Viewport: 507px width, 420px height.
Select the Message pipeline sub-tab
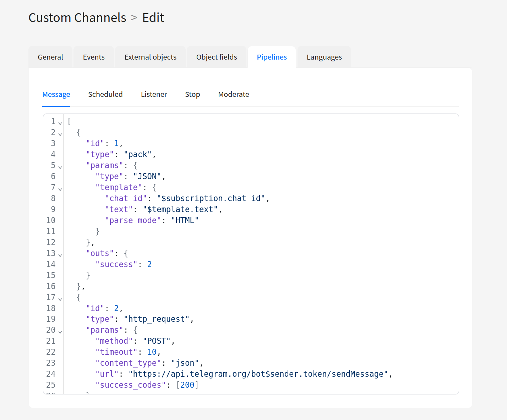56,94
